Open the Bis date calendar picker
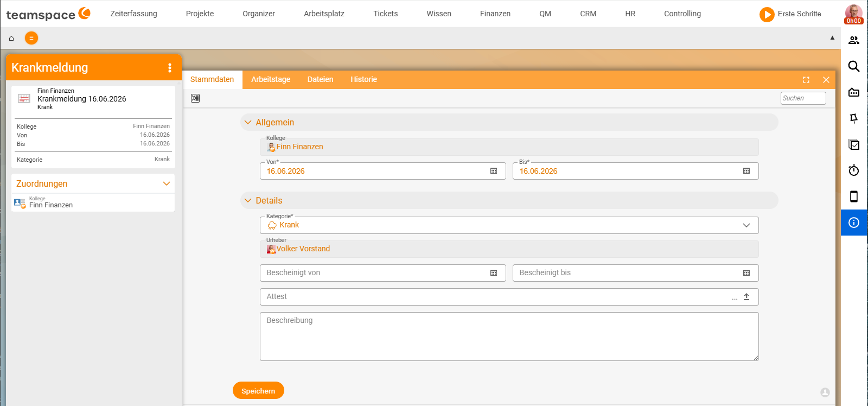Viewport: 868px width, 406px height. pyautogui.click(x=746, y=171)
